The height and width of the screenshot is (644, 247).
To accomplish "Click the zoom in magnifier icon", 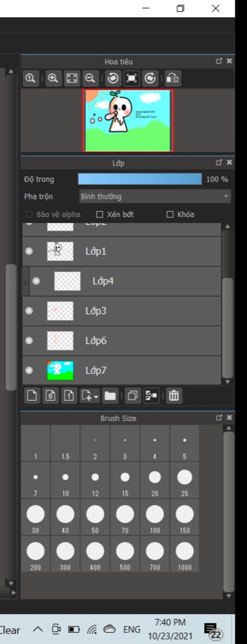I will click(x=53, y=79).
